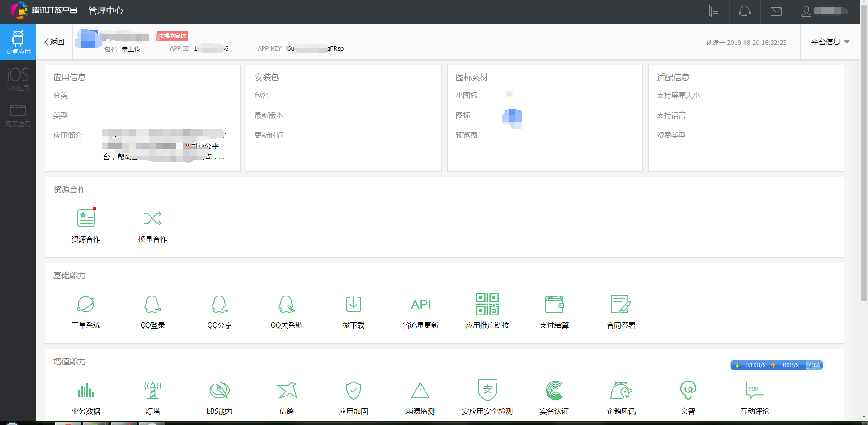Click the 创建于 2019-08-20 timestamp
This screenshot has height=425, width=868.
pos(746,43)
